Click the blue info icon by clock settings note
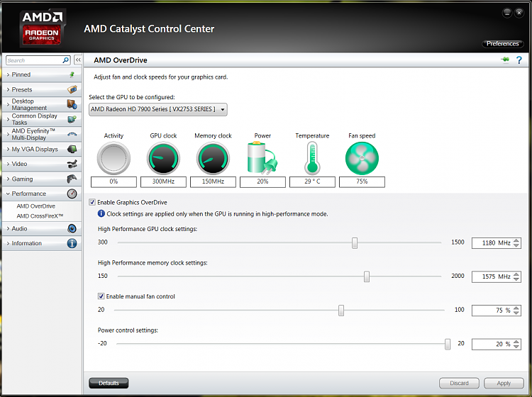532x397 pixels. 101,213
